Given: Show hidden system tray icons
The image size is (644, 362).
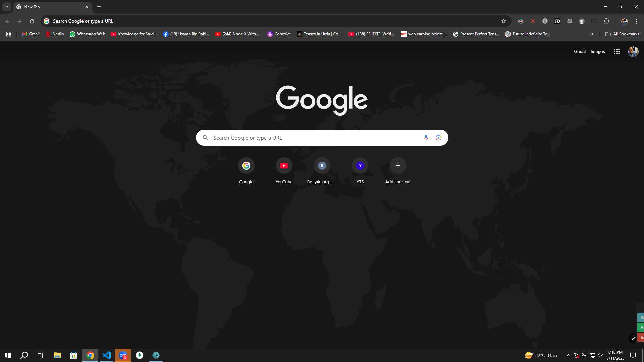Looking at the screenshot, I should pos(568,355).
